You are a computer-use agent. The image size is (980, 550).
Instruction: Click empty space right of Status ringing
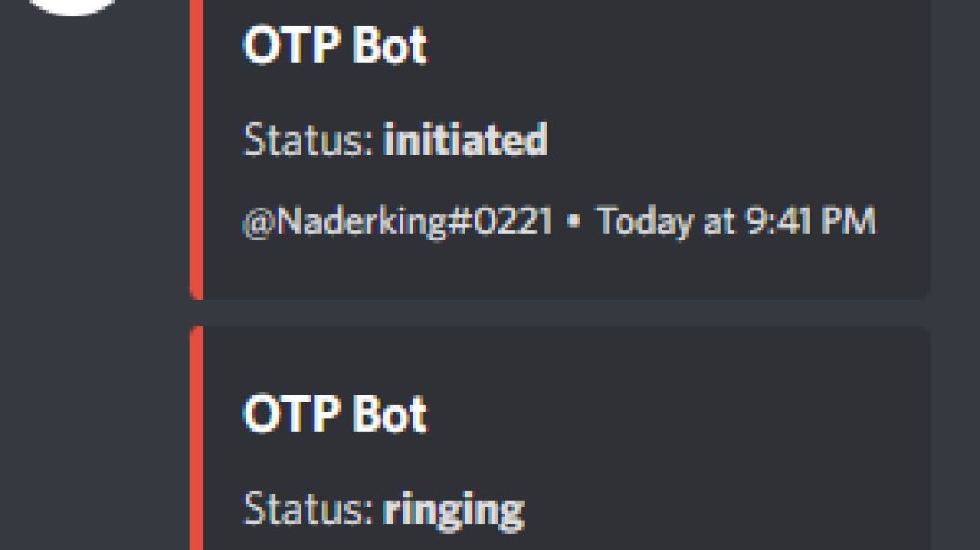coord(725,509)
